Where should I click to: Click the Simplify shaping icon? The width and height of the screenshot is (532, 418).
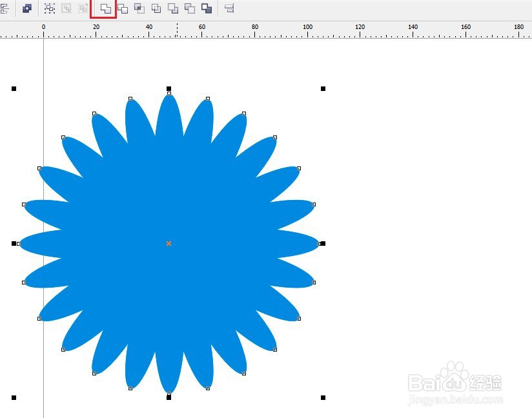click(156, 8)
